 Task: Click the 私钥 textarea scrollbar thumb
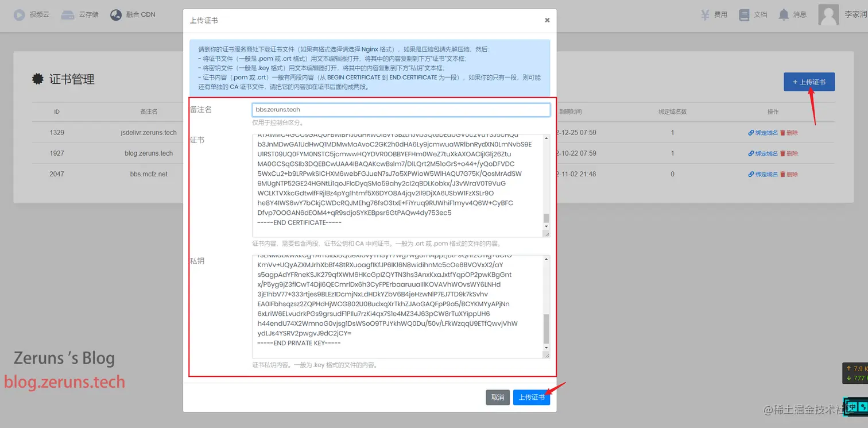tap(547, 329)
